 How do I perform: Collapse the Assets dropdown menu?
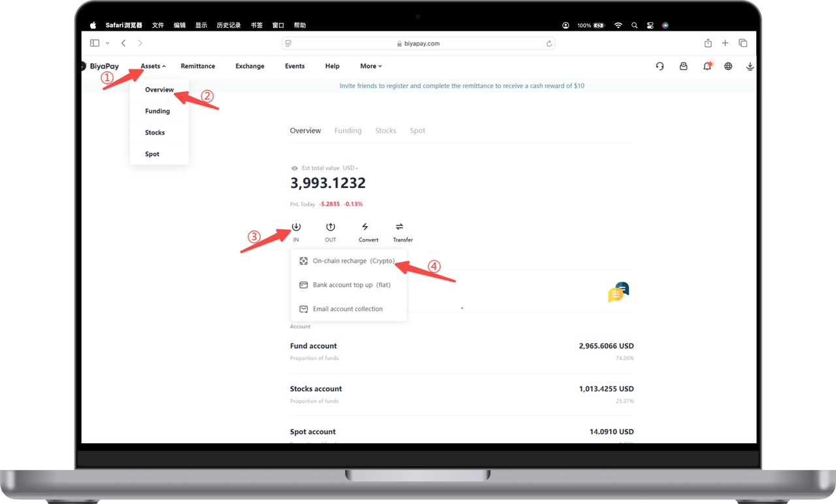click(x=153, y=66)
